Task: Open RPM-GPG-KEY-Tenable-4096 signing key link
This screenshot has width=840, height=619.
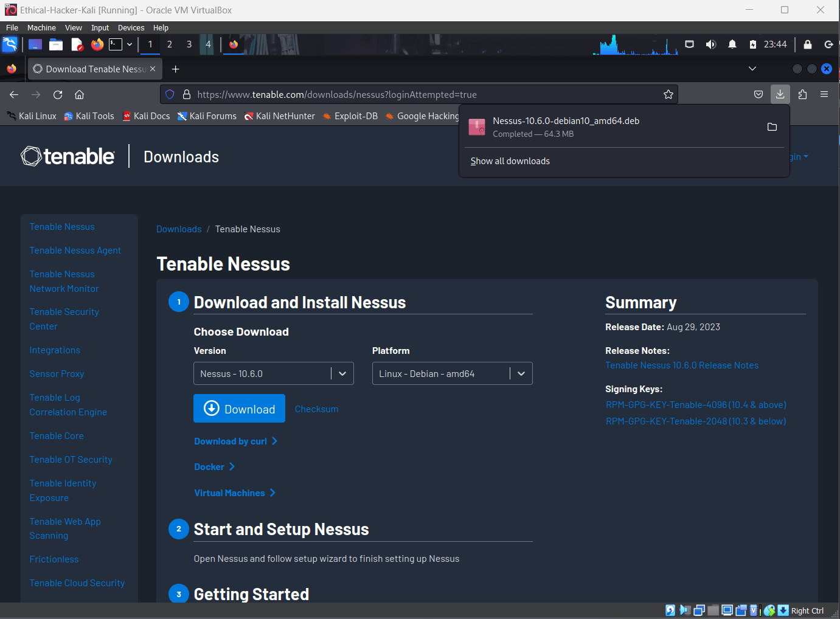Action: (x=696, y=405)
